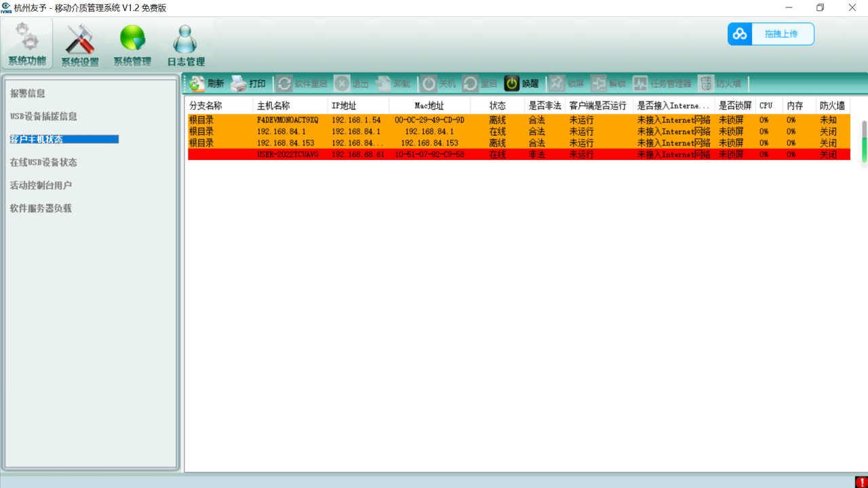Click the 刷新 refresh icon in toolbar
The image size is (868, 488).
(x=197, y=84)
